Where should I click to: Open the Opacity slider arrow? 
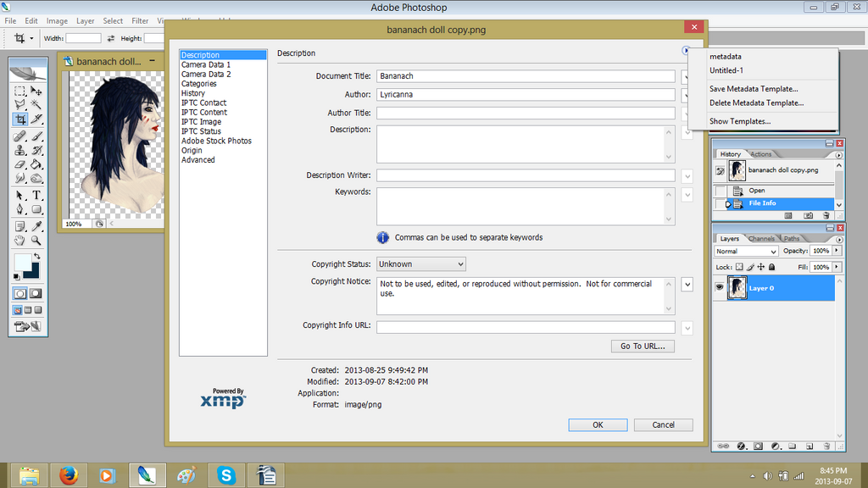tap(837, 251)
